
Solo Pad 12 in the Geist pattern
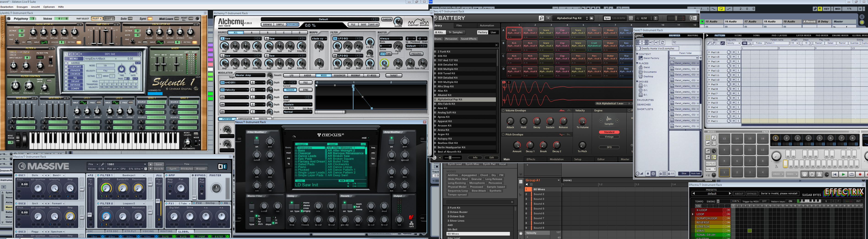(x=738, y=70)
